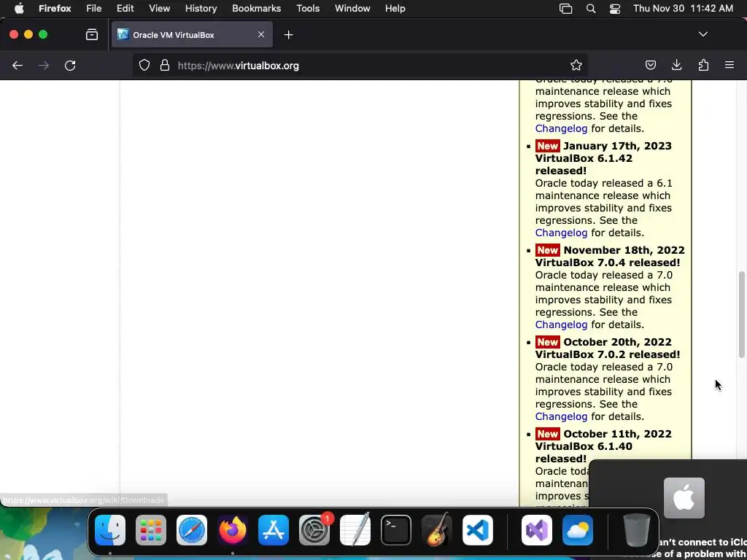
Task: Click the Stage Manager windows icon in menu bar
Action: click(565, 9)
